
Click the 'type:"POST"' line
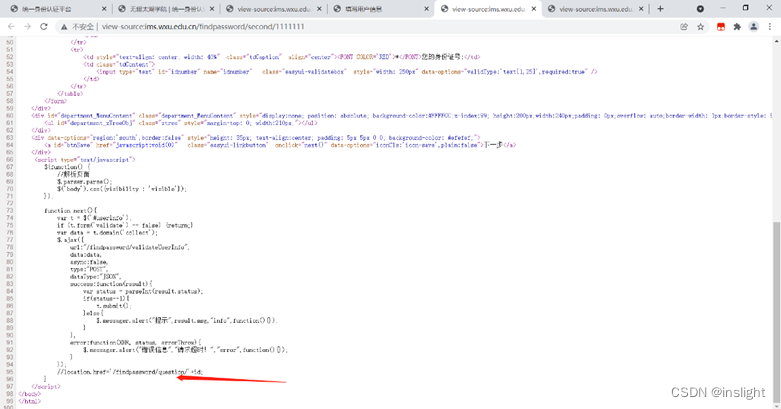[x=88, y=269]
